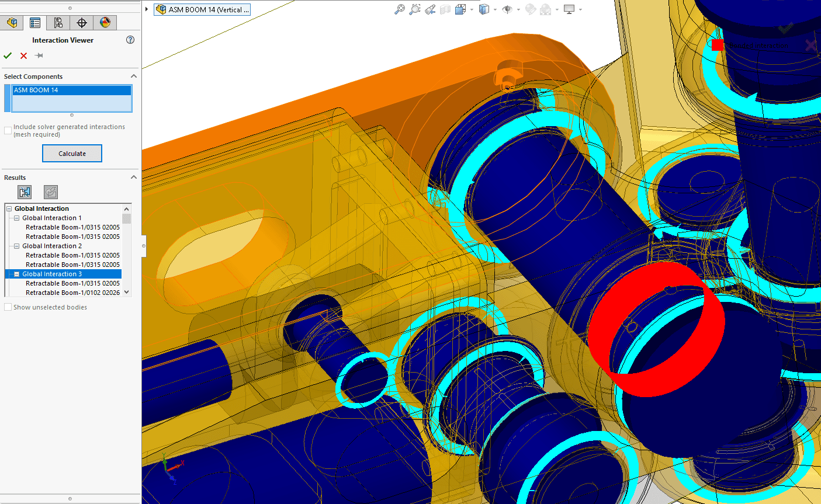Select the Zoom to Area tool

(415, 9)
